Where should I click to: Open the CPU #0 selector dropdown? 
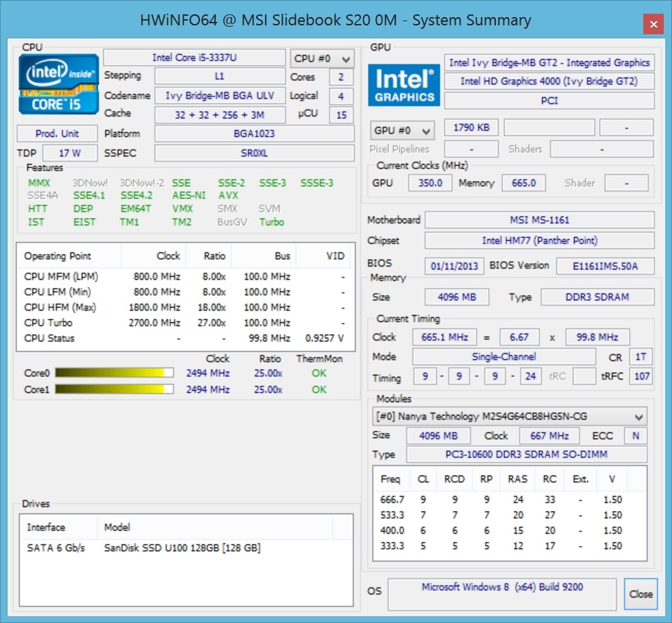click(322, 59)
